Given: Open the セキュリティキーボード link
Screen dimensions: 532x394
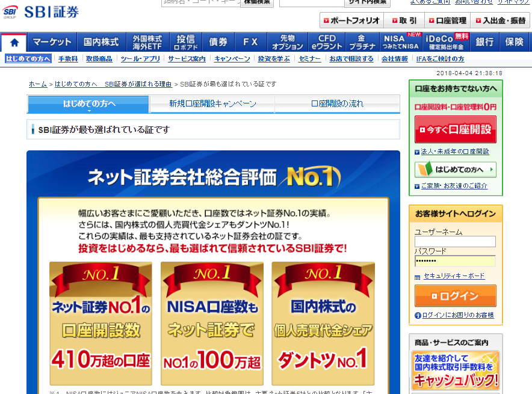Looking at the screenshot, I should tap(454, 276).
